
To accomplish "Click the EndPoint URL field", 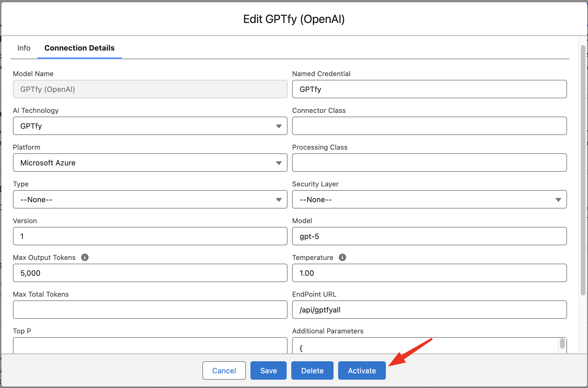I will click(429, 310).
